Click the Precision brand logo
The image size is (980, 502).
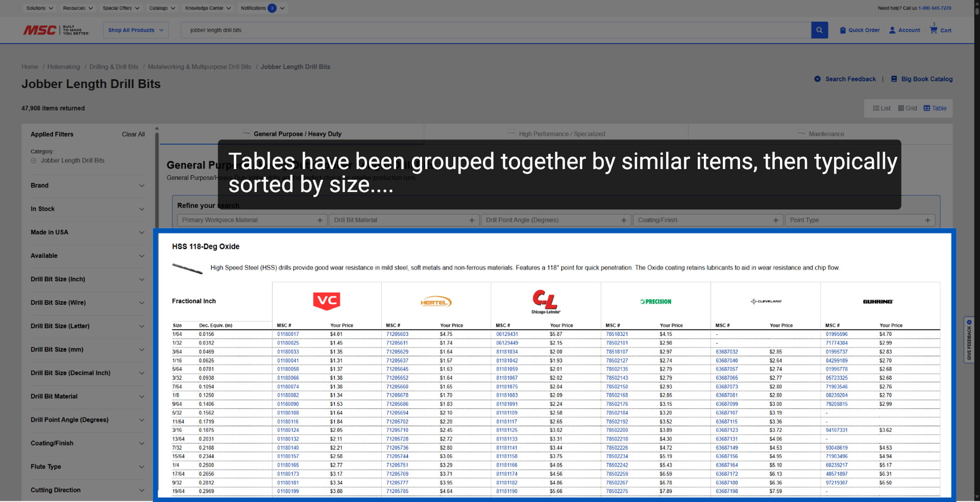tap(655, 302)
